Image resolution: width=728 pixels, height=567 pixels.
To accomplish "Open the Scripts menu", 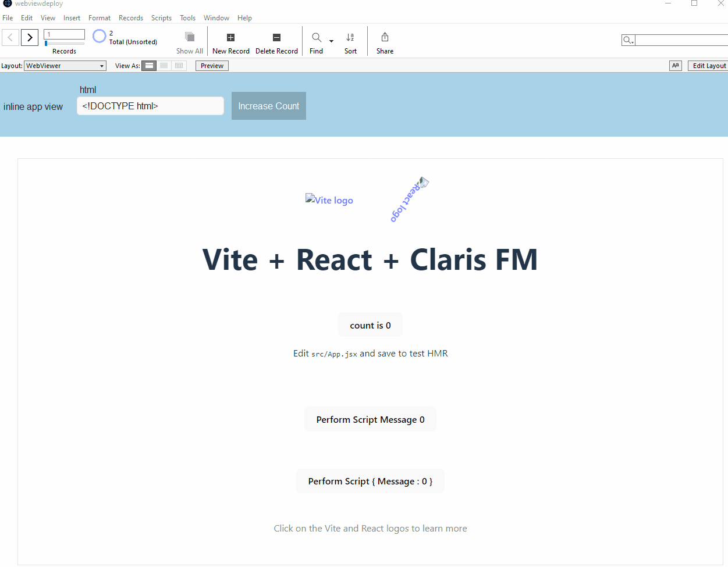I will (x=161, y=18).
